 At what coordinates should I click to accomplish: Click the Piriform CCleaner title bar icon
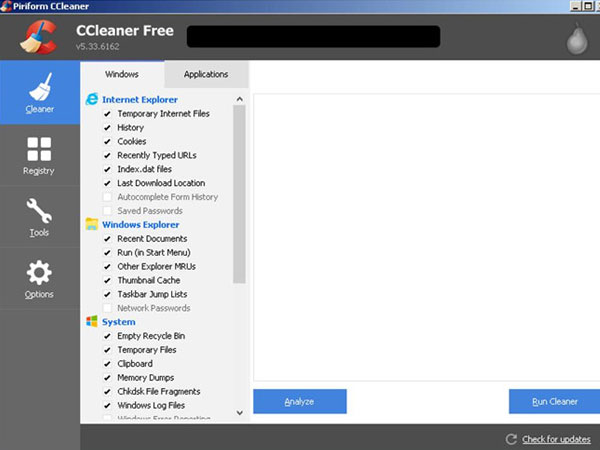6,6
